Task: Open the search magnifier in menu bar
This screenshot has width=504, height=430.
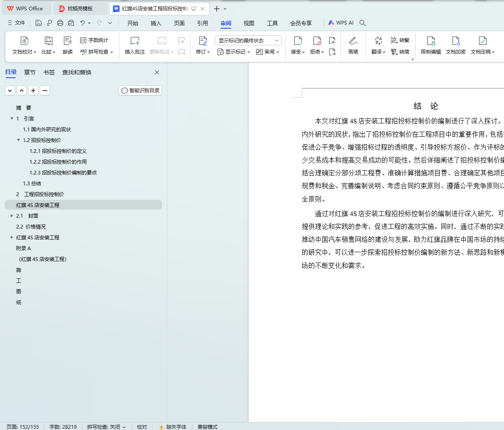Action: (362, 23)
